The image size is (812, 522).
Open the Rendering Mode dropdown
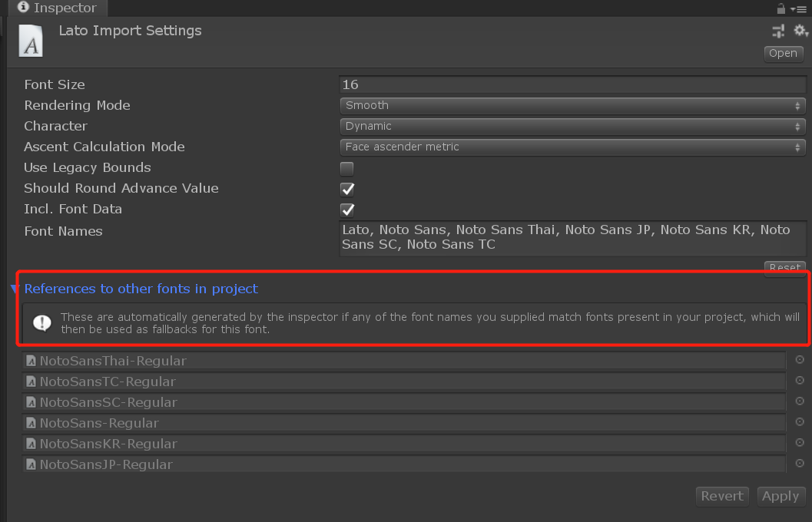point(572,105)
